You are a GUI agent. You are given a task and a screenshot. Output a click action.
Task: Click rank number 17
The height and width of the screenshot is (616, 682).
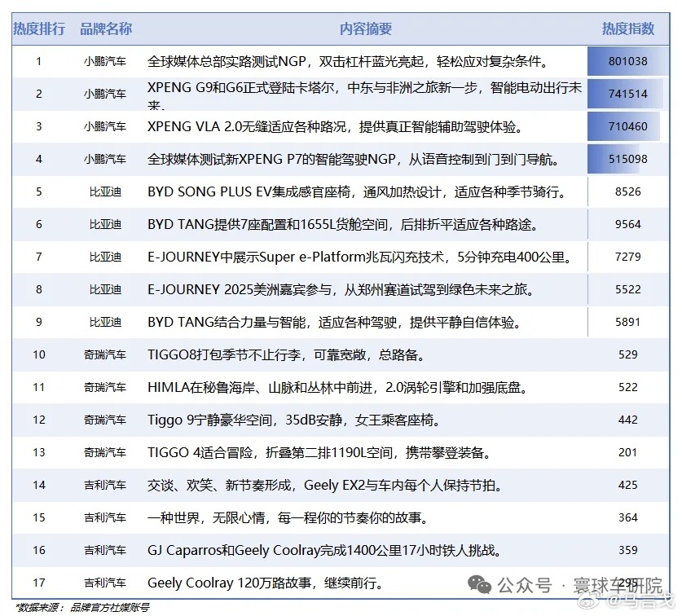(39, 583)
